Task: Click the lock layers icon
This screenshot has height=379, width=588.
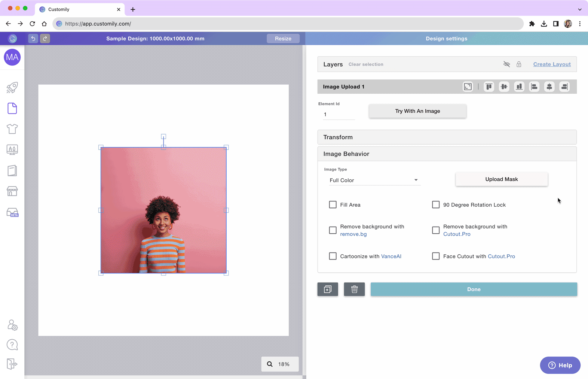Action: click(x=519, y=64)
